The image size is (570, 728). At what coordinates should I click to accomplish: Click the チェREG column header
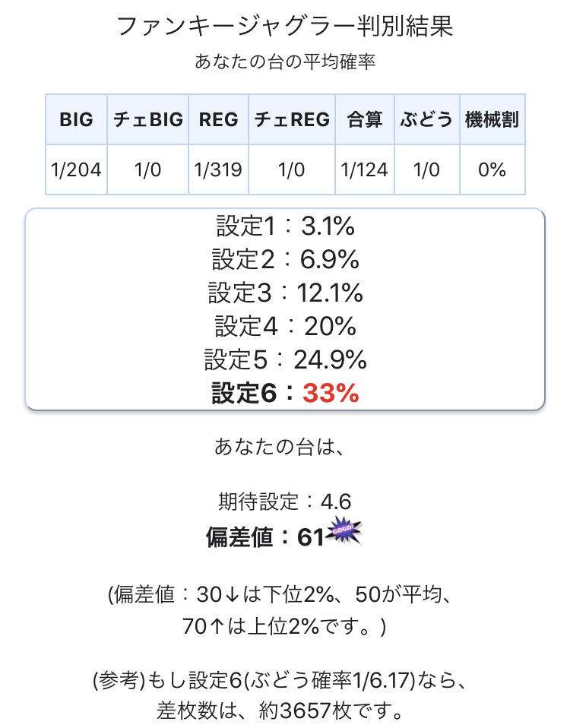(292, 119)
